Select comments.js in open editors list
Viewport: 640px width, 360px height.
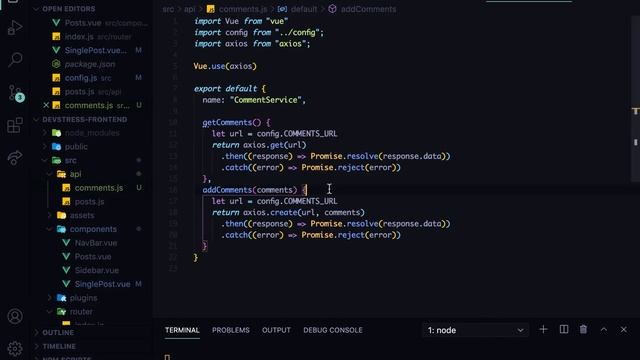tap(89, 105)
